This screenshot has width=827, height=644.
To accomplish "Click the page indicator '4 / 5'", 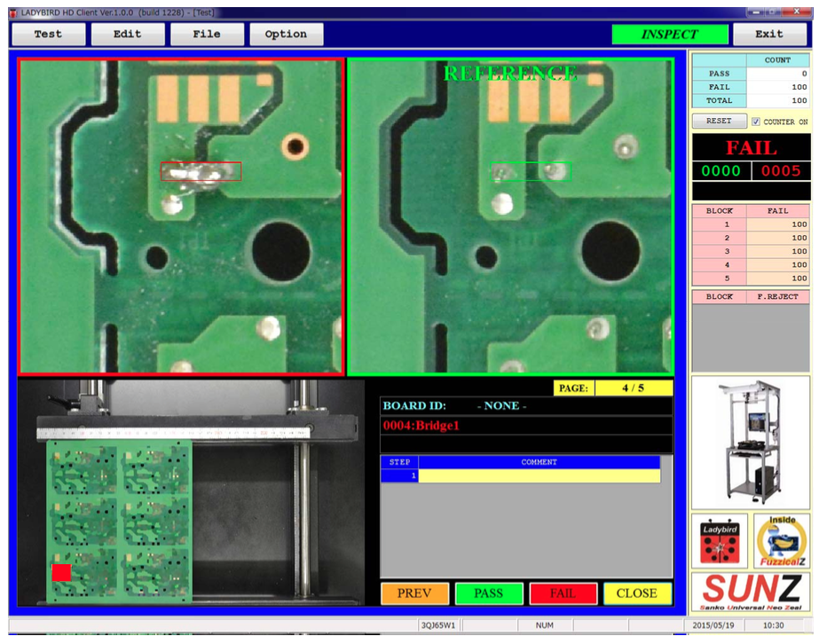I will tap(634, 389).
